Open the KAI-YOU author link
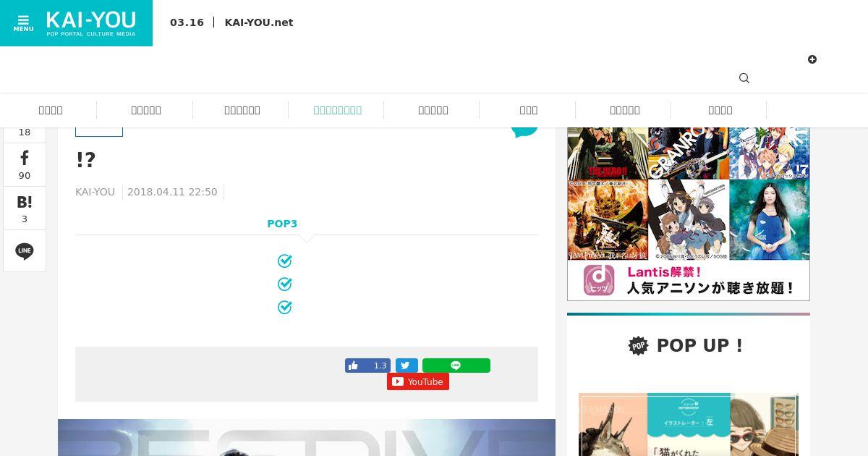 pyautogui.click(x=95, y=192)
